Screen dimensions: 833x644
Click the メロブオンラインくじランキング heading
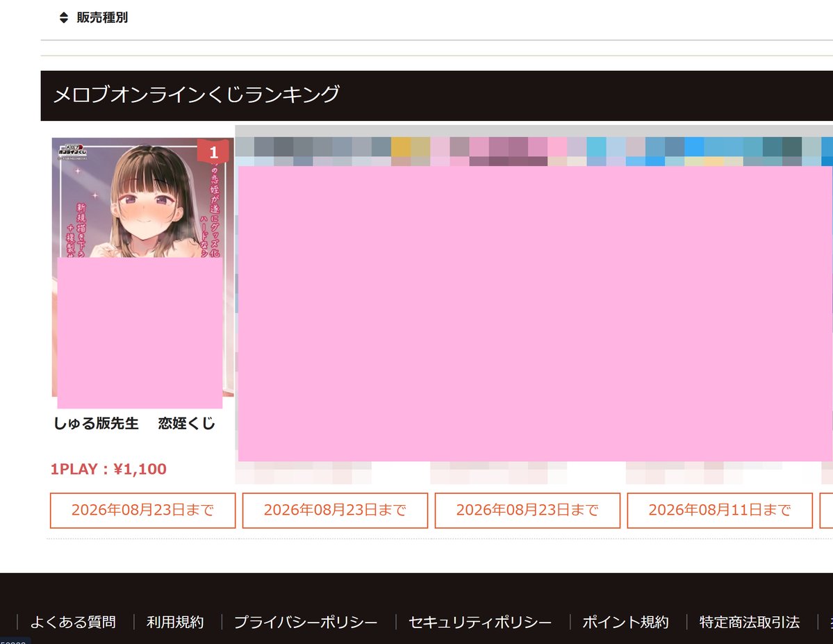197,94
